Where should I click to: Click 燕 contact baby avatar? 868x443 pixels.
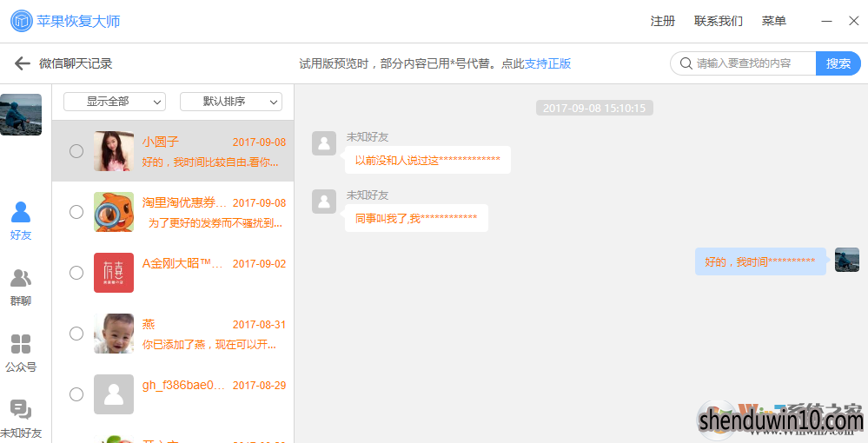[x=114, y=334]
